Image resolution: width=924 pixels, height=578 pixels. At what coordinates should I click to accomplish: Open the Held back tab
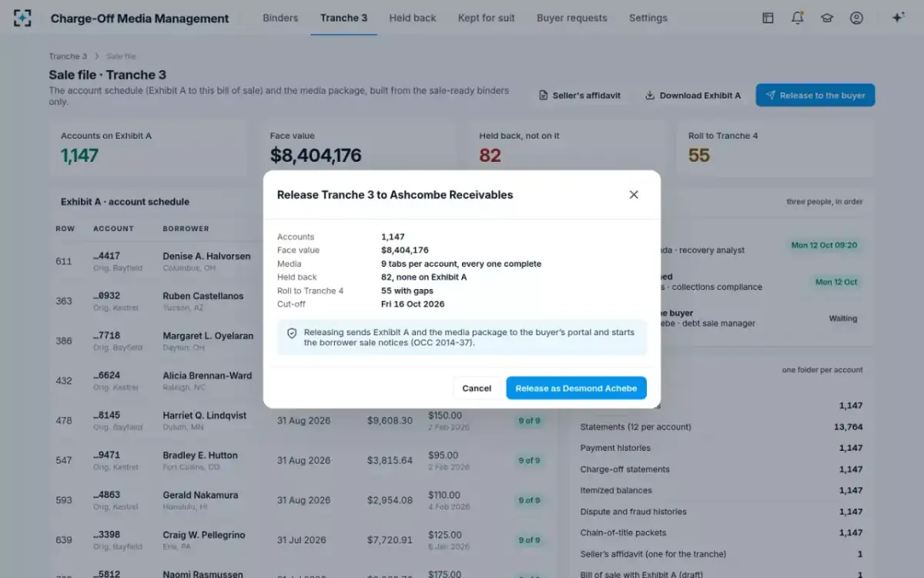tap(413, 18)
